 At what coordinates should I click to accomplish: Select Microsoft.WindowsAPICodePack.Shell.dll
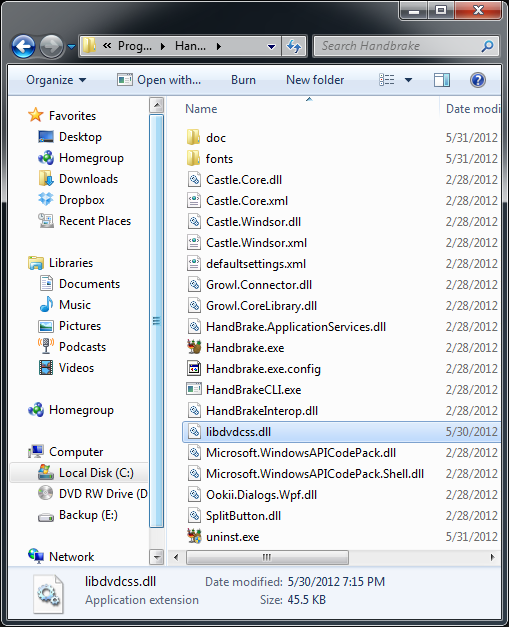click(315, 474)
